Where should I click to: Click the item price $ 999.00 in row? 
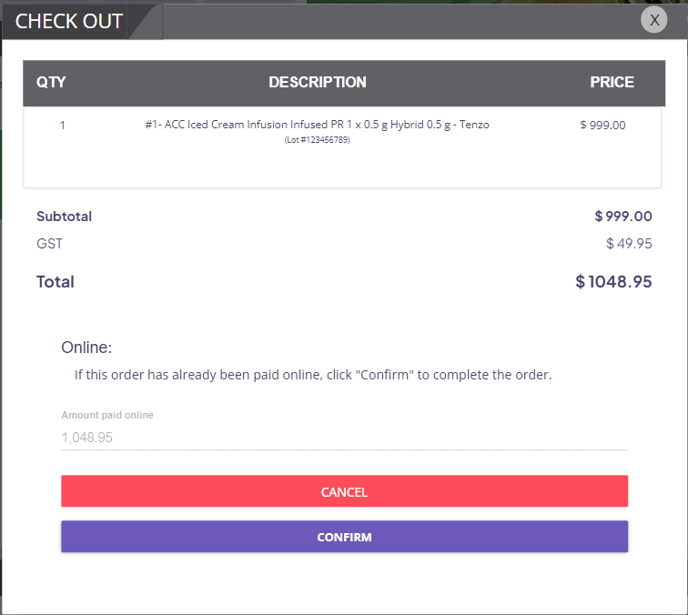click(x=602, y=125)
